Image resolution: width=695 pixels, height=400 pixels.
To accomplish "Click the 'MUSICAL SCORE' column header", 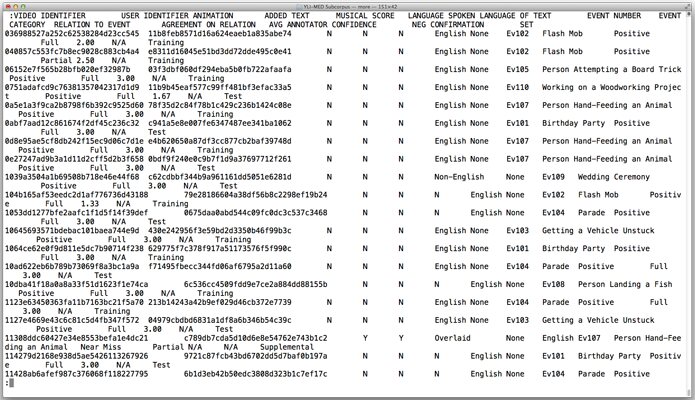I will coord(365,16).
